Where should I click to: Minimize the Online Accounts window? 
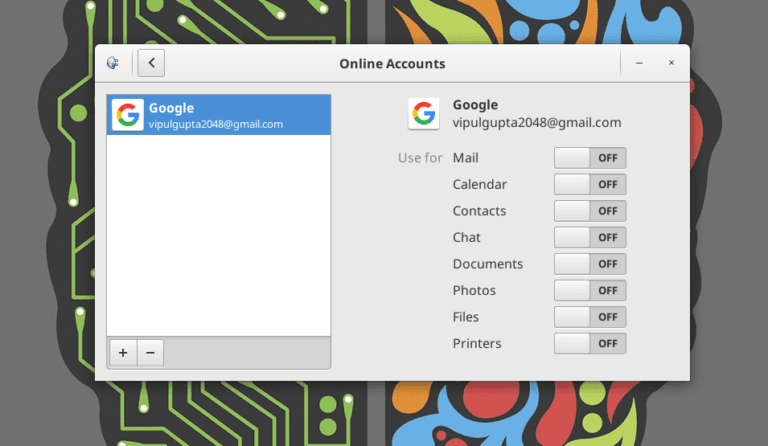639,63
